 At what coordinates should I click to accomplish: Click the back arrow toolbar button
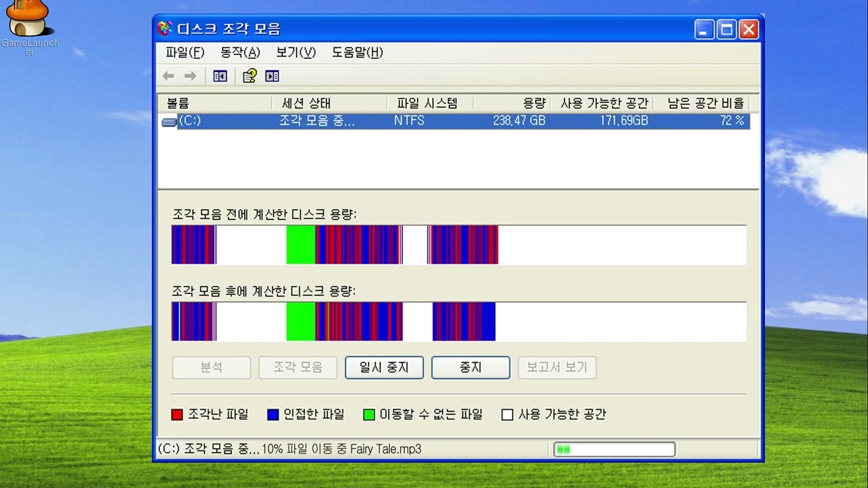[x=169, y=76]
